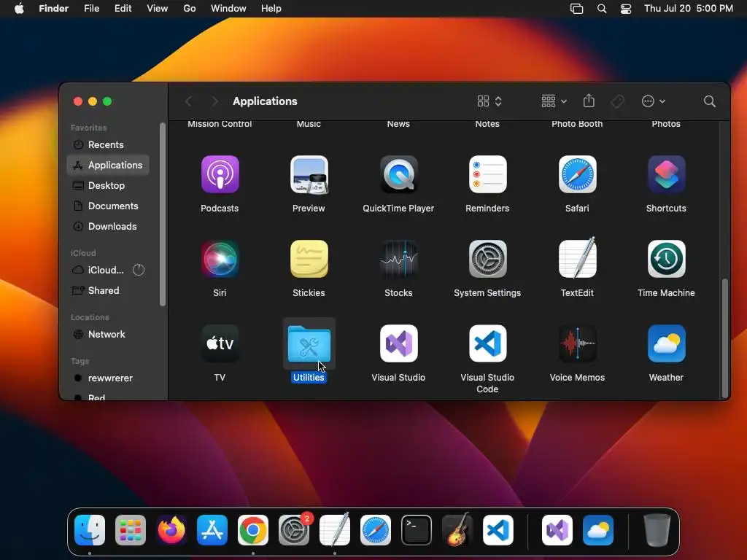
Task: Select the TextEdit icon in Applications
Action: (x=577, y=257)
